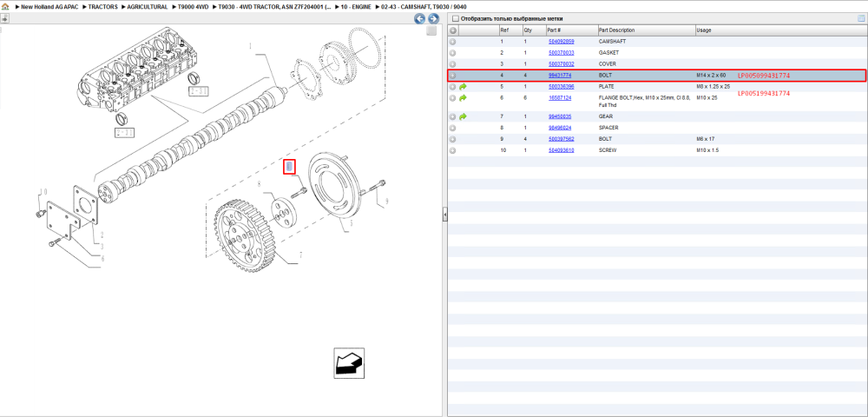Open part number link 99450035
The height and width of the screenshot is (417, 868).
coord(560,117)
